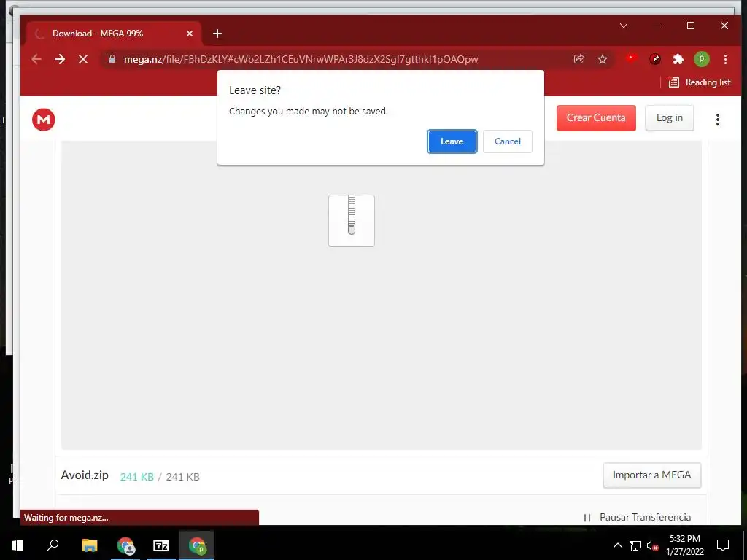Screen dimensions: 747x560
Task: Stop loading the page
Action: pyautogui.click(x=83, y=59)
